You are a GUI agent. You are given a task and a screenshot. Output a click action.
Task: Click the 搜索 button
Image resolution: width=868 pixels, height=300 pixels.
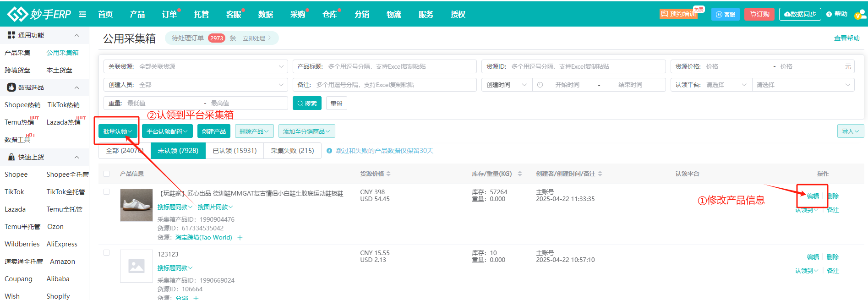tap(307, 103)
